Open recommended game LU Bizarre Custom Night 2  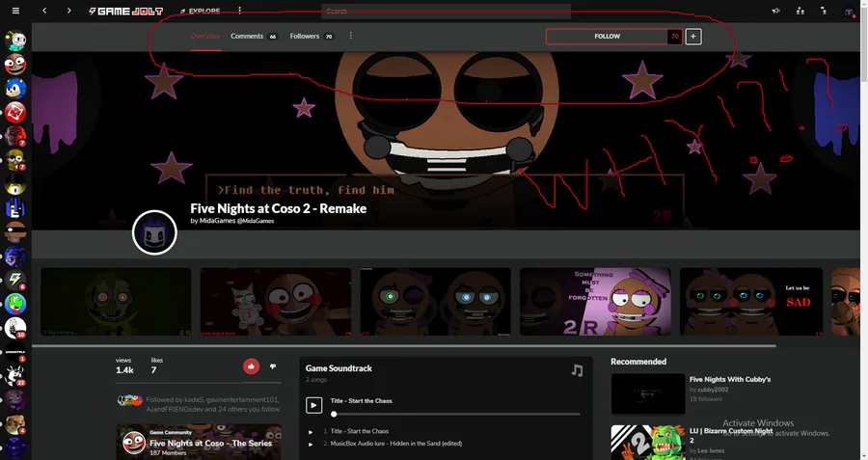[x=731, y=435]
